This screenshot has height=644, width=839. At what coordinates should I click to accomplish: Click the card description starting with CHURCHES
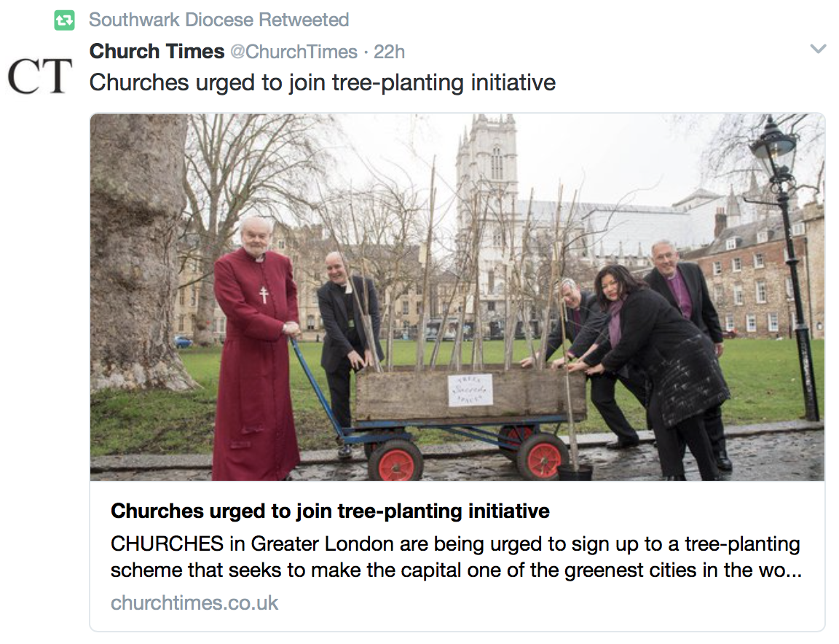click(x=455, y=557)
